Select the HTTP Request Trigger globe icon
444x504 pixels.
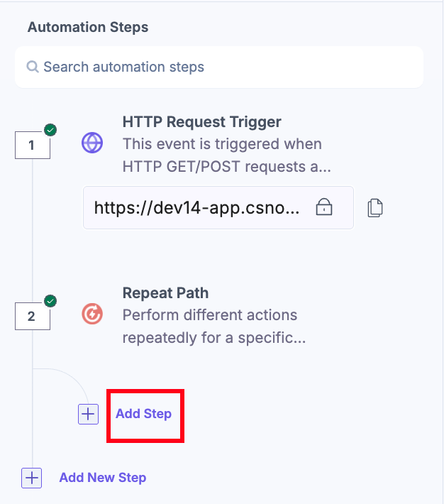coord(92,143)
